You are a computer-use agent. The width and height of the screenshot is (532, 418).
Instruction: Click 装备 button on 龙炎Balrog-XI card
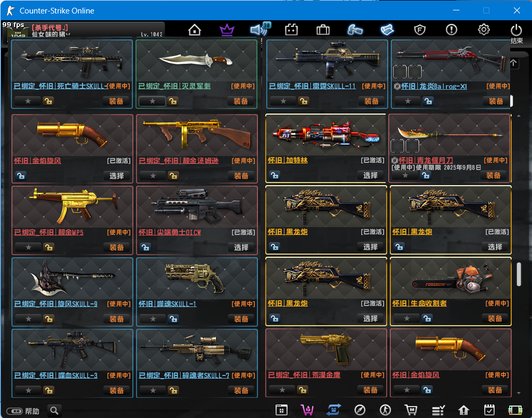496,101
